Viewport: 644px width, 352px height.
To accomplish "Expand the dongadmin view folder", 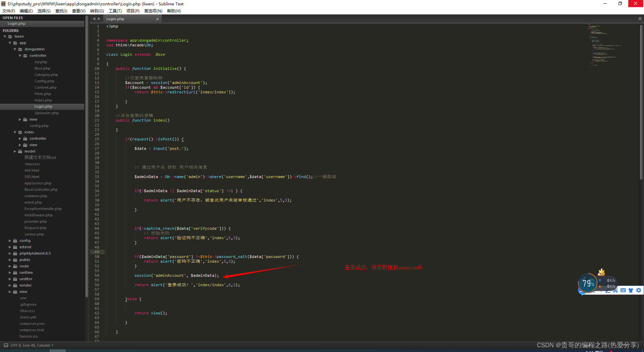I will pyautogui.click(x=20, y=120).
